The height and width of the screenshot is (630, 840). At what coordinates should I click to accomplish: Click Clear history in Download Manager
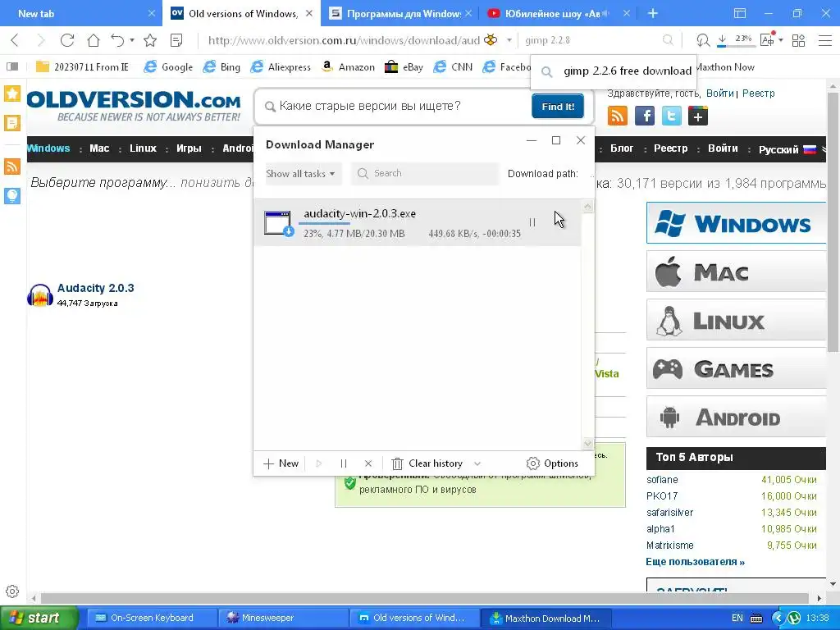(427, 464)
